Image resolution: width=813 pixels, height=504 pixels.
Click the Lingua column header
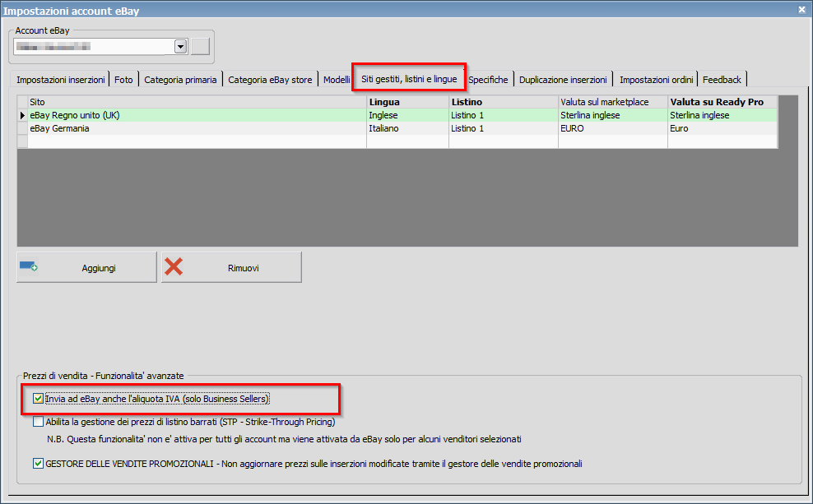(x=407, y=102)
